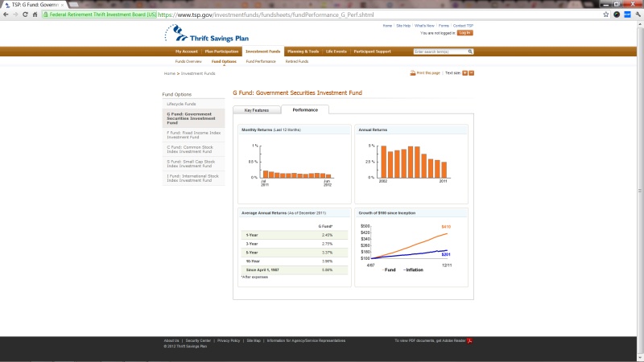Screen dimensions: 644x362
Task: Click the Thrift Savings Plan logo
Action: 207,33
